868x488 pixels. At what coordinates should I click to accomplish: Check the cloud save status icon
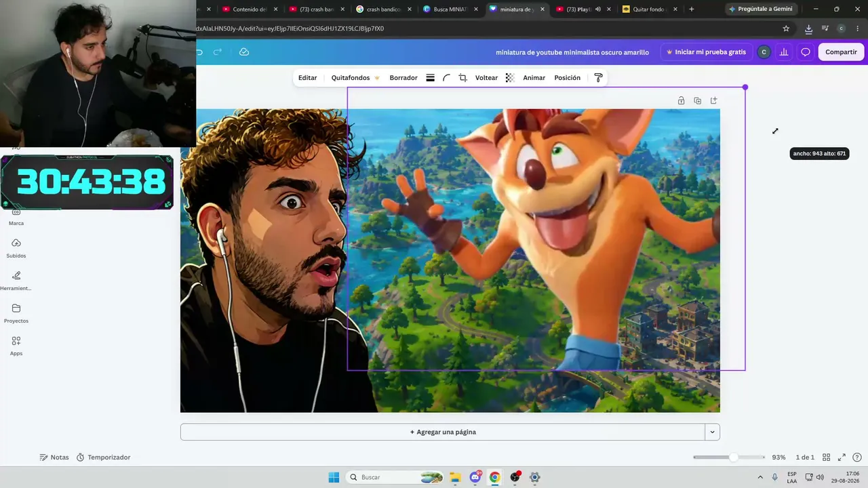(x=244, y=52)
